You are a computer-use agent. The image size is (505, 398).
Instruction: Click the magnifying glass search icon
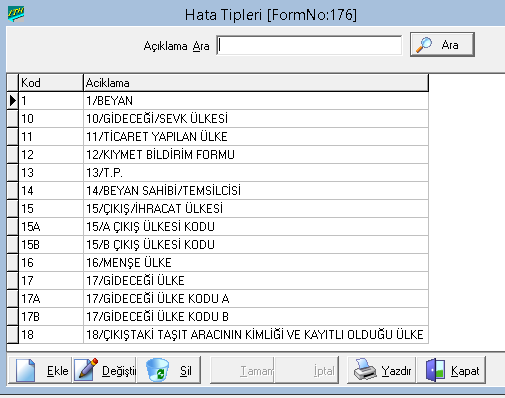pyautogui.click(x=423, y=45)
